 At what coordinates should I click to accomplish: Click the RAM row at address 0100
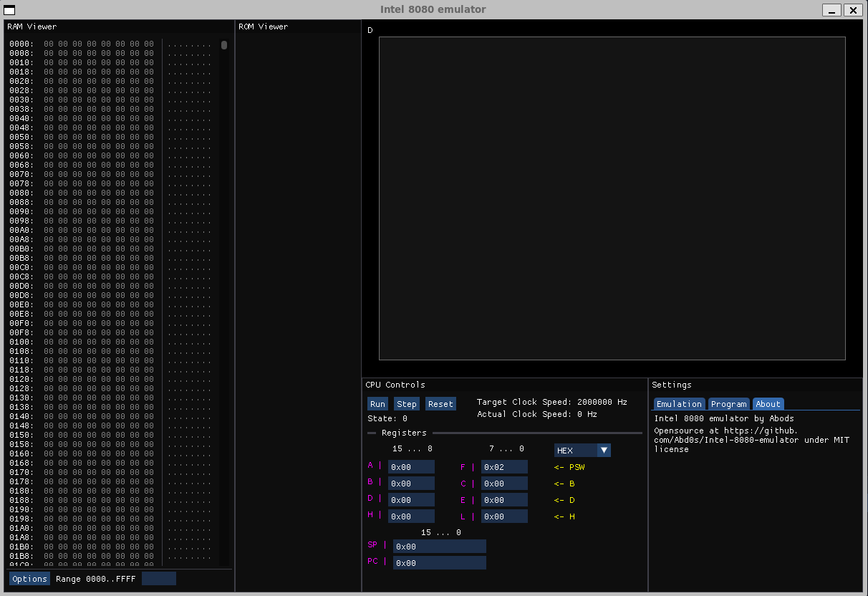[110, 342]
